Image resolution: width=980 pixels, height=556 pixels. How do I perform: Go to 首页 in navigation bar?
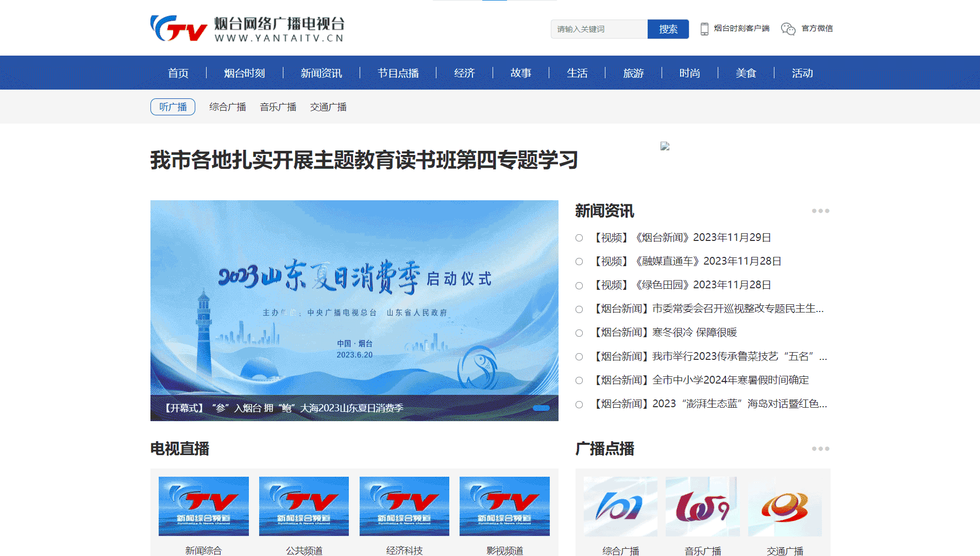click(x=178, y=73)
